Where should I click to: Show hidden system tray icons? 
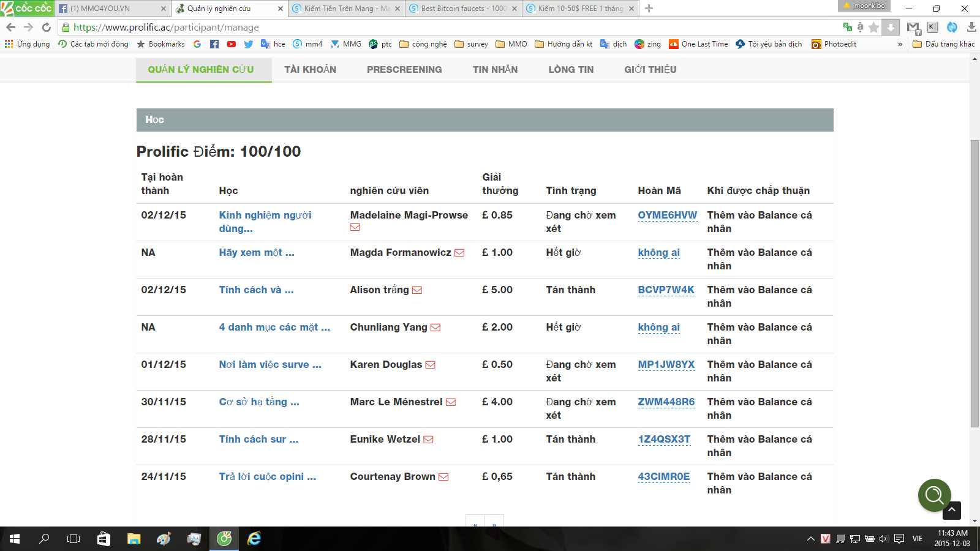coord(810,539)
